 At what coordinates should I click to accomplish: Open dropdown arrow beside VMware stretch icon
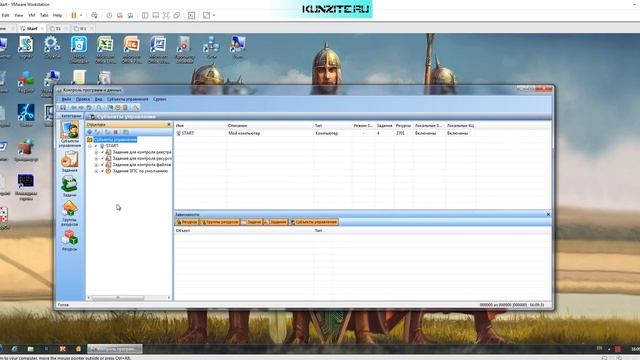214,16
